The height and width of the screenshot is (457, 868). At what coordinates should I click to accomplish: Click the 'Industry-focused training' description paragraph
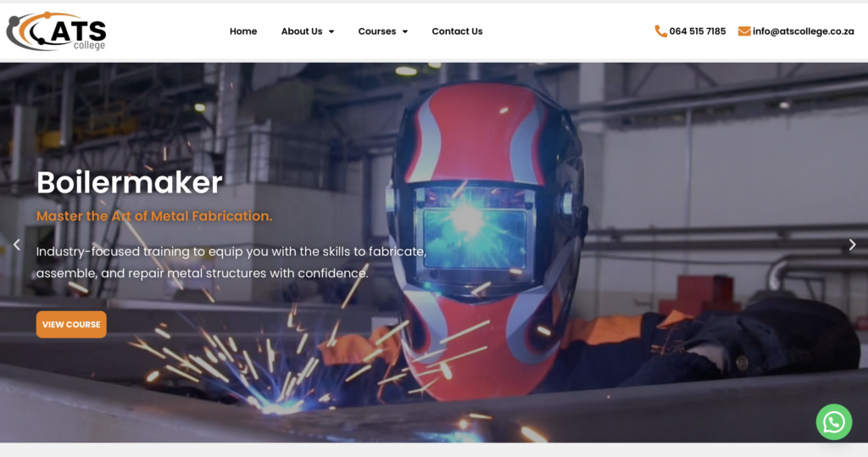coord(231,262)
